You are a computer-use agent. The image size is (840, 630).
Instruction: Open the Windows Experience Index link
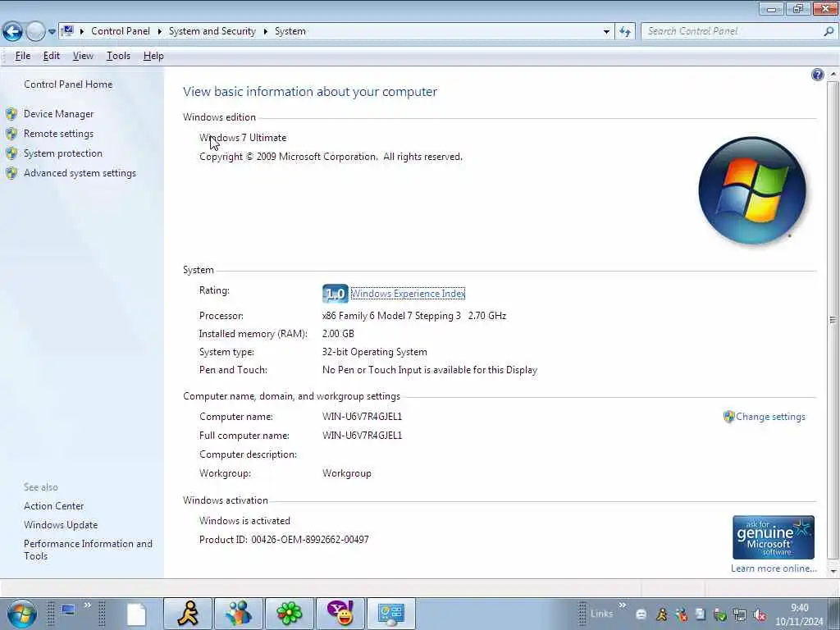coord(408,294)
